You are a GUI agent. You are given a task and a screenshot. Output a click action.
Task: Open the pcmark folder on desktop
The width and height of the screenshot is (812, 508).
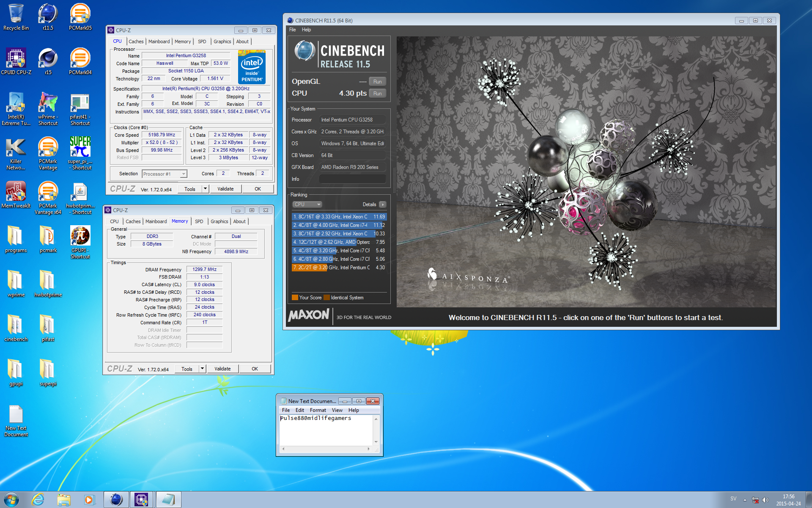coord(48,239)
